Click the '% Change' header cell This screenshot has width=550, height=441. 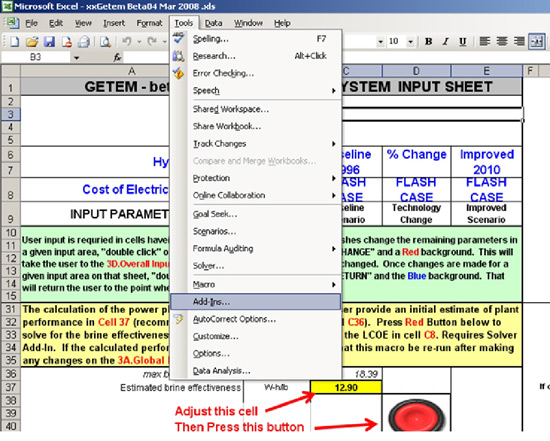tap(416, 162)
